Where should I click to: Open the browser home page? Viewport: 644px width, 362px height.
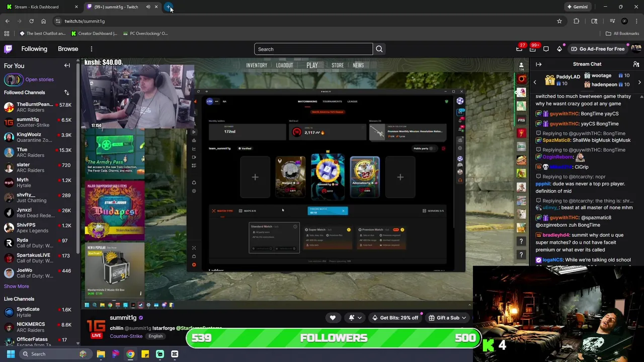point(43,21)
